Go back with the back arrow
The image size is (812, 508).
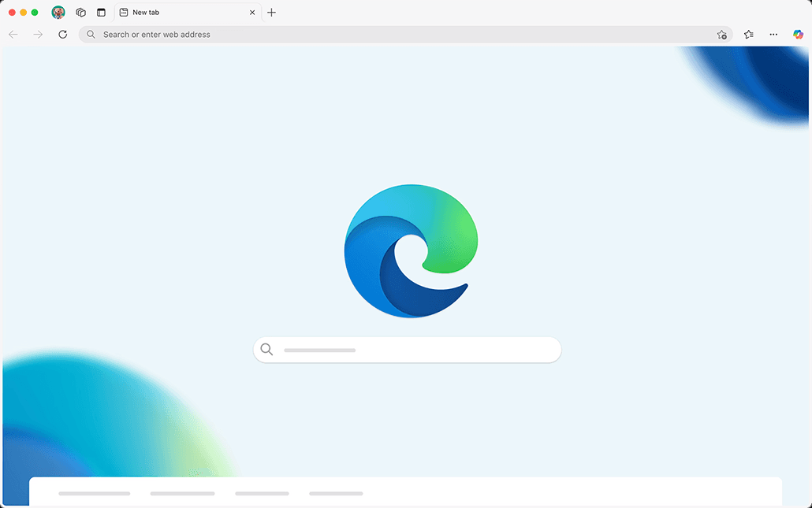pos(13,34)
